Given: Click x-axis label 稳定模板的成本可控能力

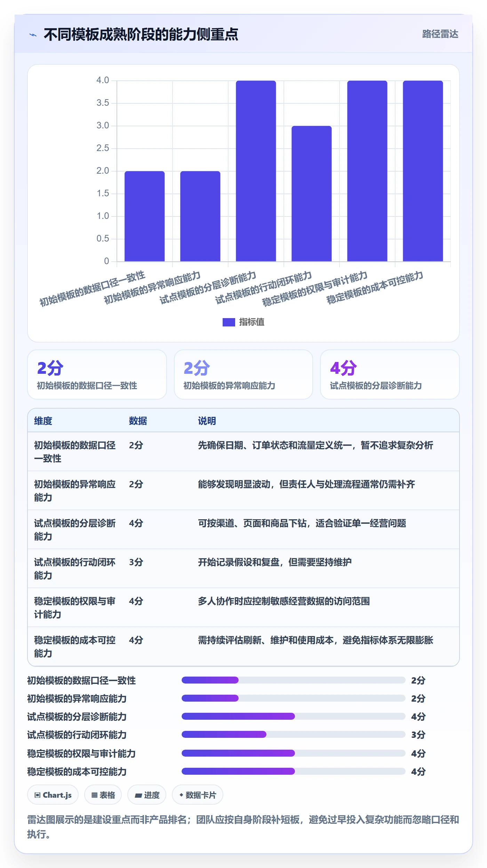Looking at the screenshot, I should [x=375, y=287].
